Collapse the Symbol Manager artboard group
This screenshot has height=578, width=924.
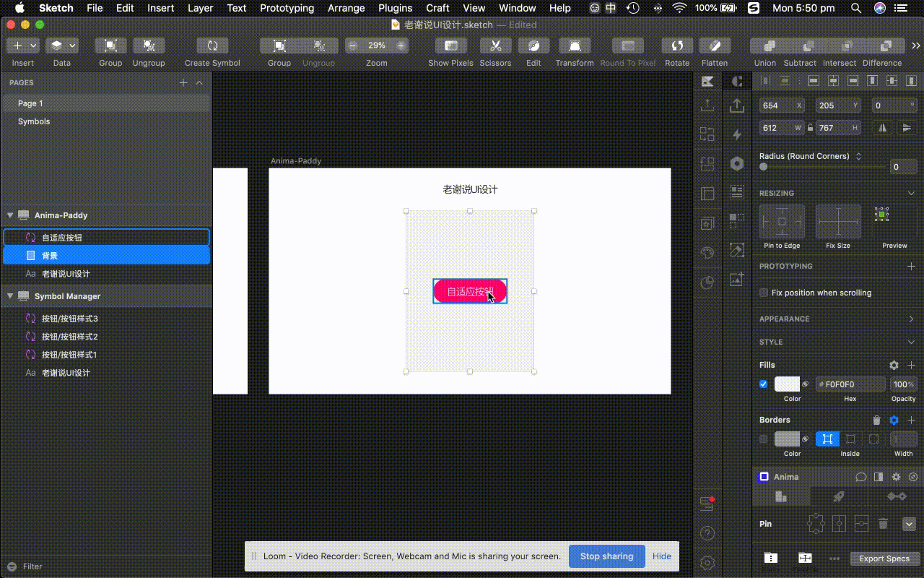(10, 296)
